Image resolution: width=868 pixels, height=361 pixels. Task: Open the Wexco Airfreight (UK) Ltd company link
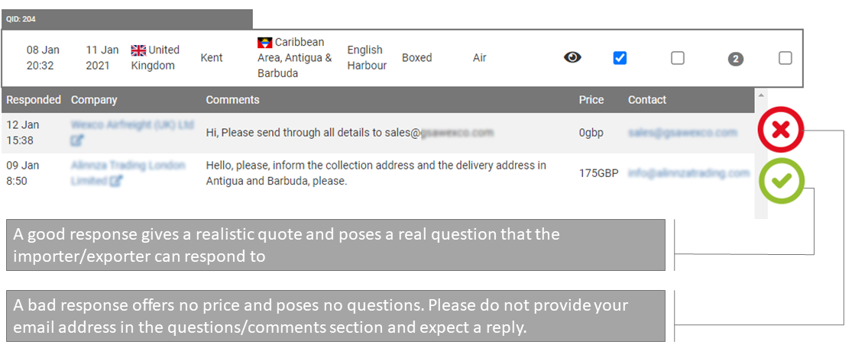click(132, 124)
